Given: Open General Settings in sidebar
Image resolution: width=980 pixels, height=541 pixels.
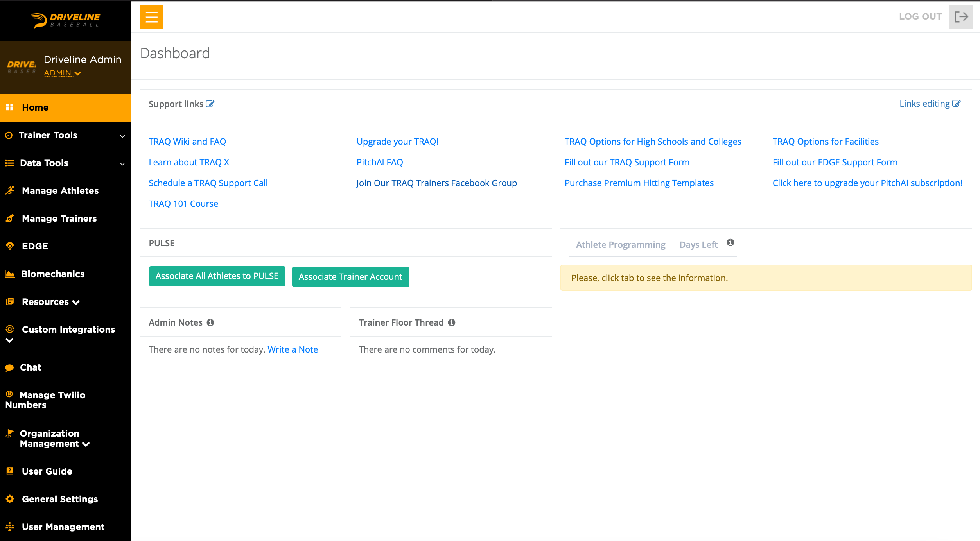Looking at the screenshot, I should (66, 499).
